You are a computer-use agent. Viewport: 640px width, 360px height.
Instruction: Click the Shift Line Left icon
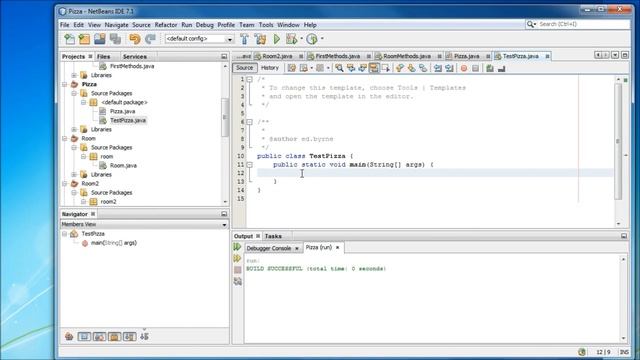click(438, 68)
